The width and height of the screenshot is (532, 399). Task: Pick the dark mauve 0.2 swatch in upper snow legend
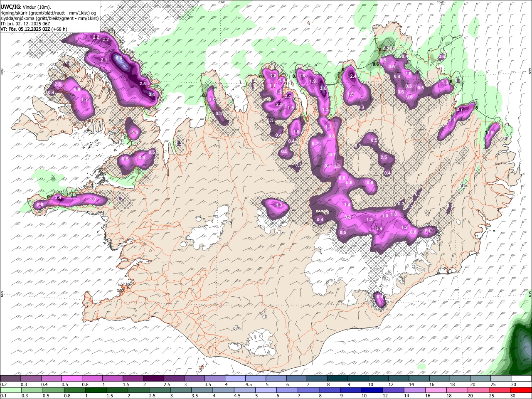coord(10,379)
